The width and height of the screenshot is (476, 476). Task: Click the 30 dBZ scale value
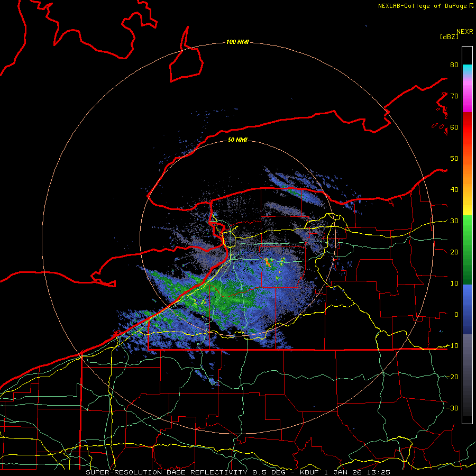click(x=454, y=221)
